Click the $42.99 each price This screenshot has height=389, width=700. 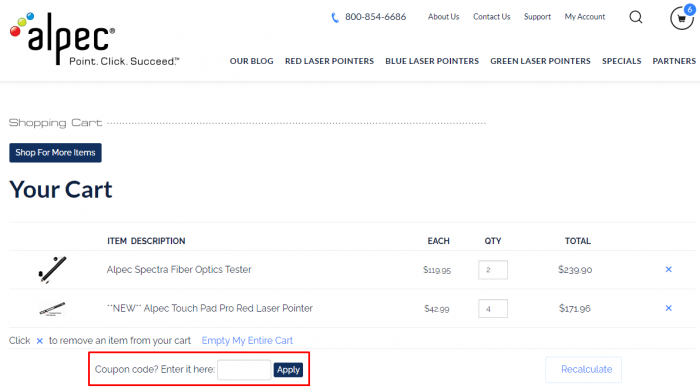coord(437,309)
